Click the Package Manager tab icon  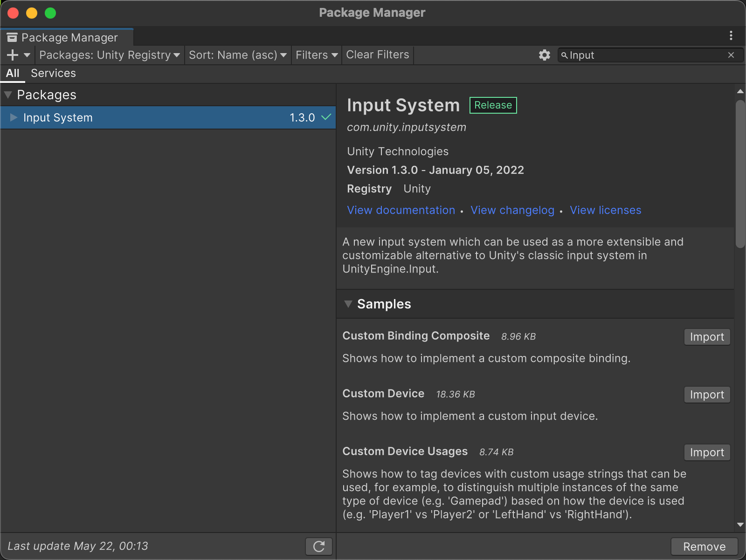[x=12, y=37]
